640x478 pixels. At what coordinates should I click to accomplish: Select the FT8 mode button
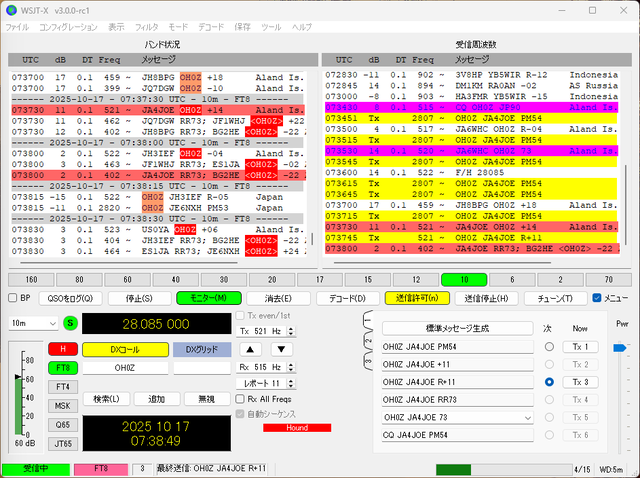tap(63, 368)
